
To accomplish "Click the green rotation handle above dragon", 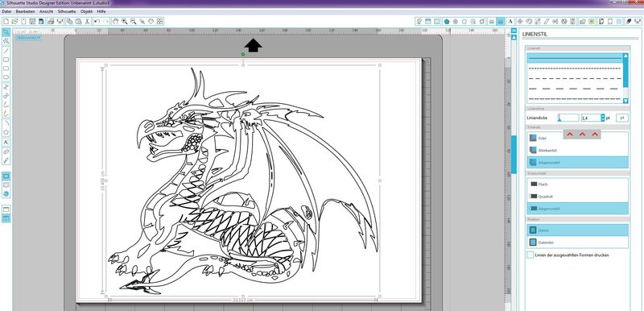I will click(x=243, y=54).
